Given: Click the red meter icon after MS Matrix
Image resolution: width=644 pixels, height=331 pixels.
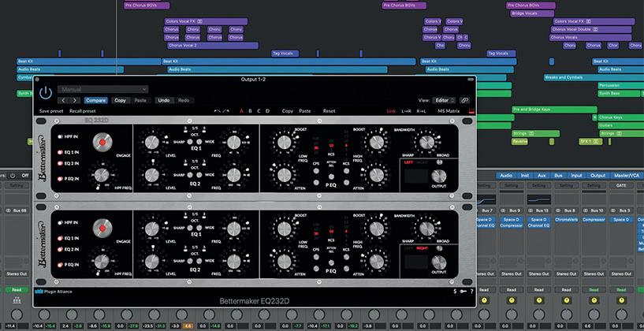Looking at the screenshot, I should 471,111.
